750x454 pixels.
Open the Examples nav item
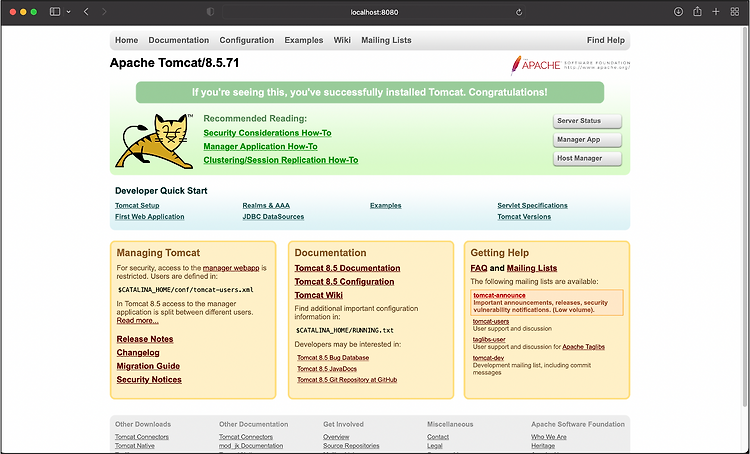pos(304,40)
